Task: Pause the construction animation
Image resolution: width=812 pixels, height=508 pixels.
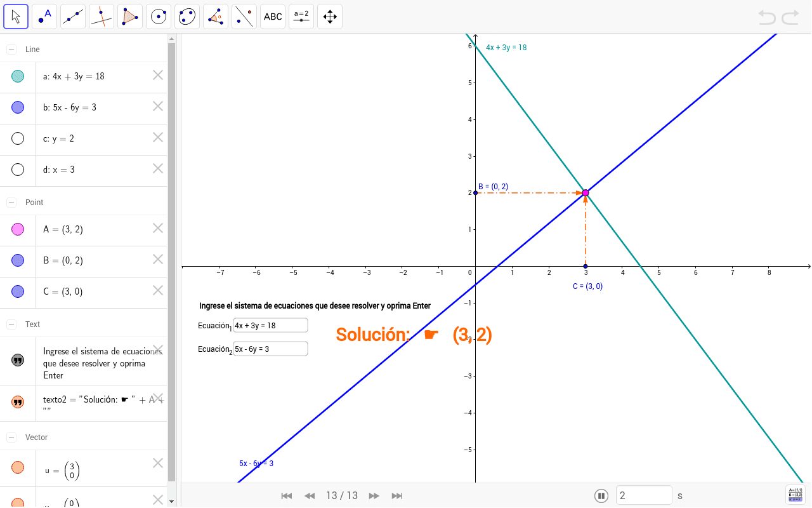Action: coord(601,495)
